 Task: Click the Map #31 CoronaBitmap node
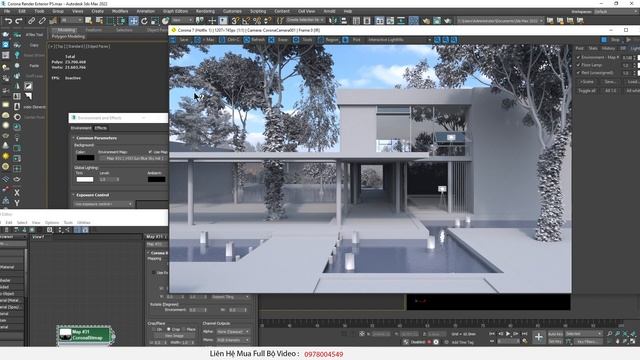point(85,335)
